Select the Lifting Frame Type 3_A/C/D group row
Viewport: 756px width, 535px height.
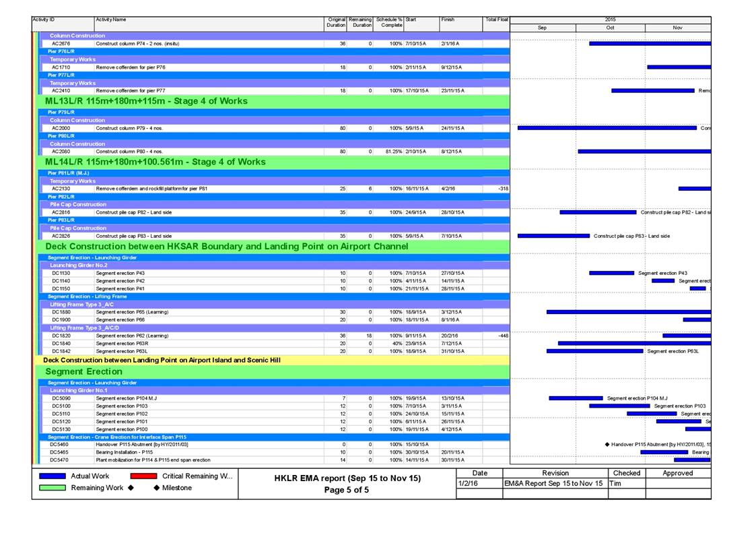[x=275, y=328]
